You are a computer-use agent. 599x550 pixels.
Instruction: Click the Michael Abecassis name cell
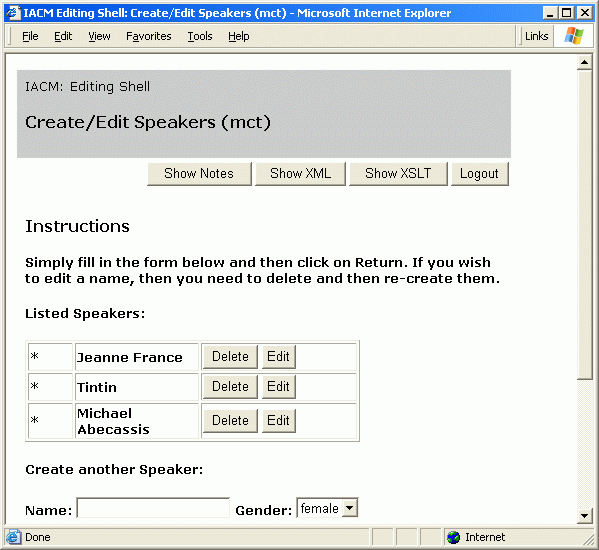[137, 421]
